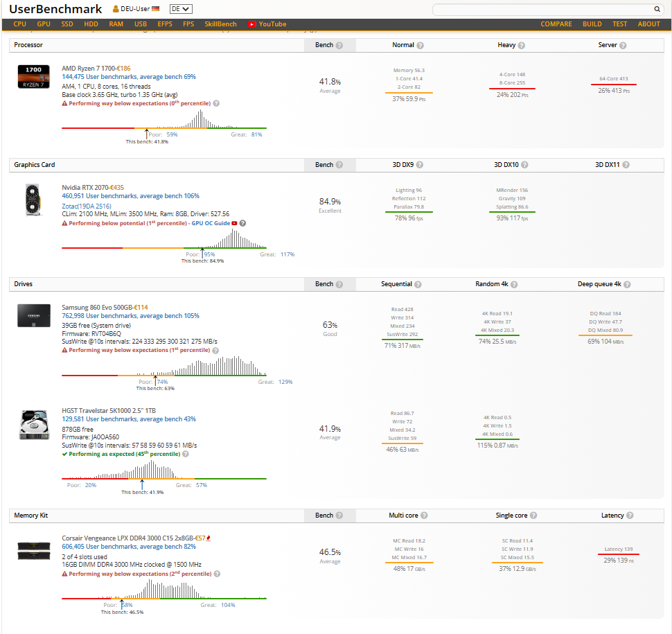The height and width of the screenshot is (634, 672).
Task: Click help icon after CPU percentile warning
Action: (216, 103)
